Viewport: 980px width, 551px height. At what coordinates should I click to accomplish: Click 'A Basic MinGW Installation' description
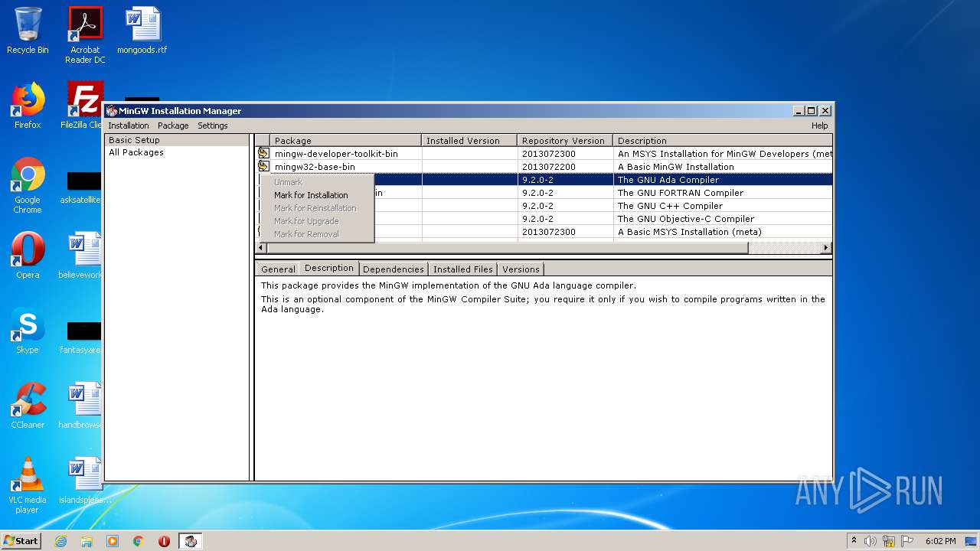(675, 167)
